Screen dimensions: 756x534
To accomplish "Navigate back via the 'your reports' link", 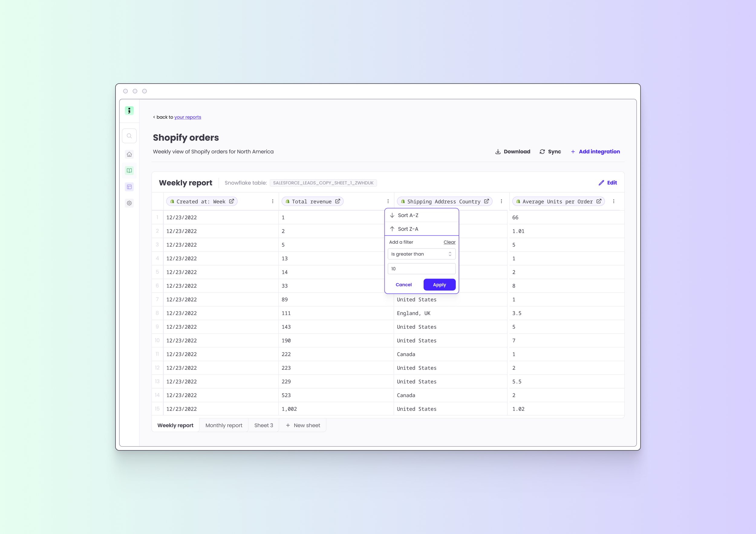I will tap(188, 117).
